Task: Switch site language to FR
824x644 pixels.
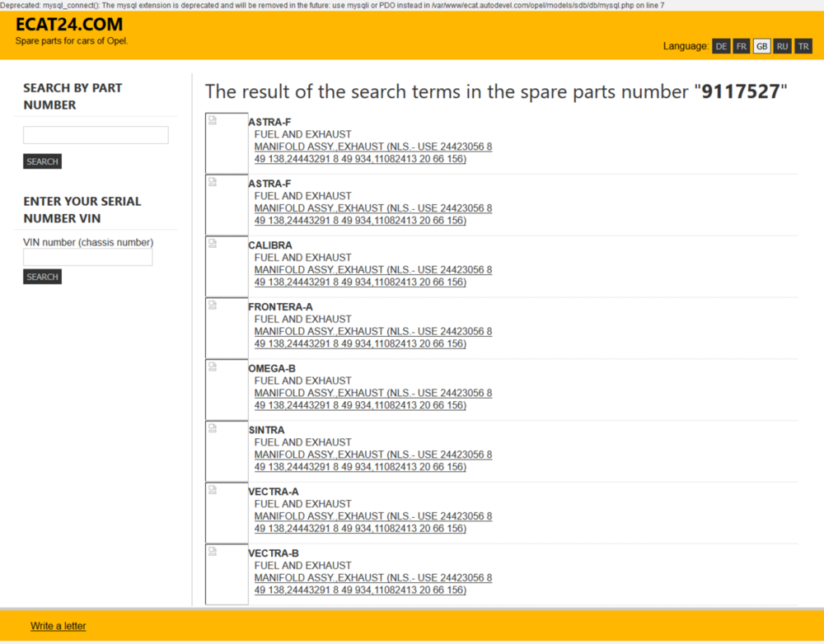Action: (742, 46)
